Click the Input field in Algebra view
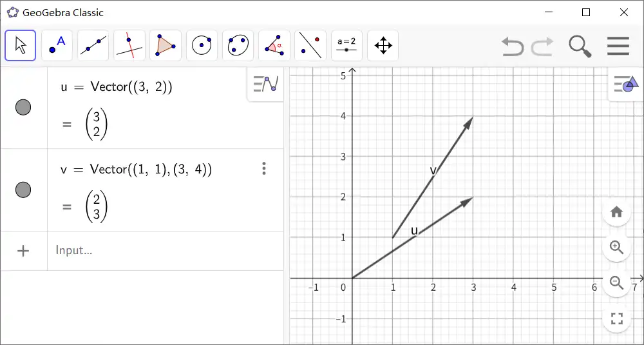 (x=161, y=250)
